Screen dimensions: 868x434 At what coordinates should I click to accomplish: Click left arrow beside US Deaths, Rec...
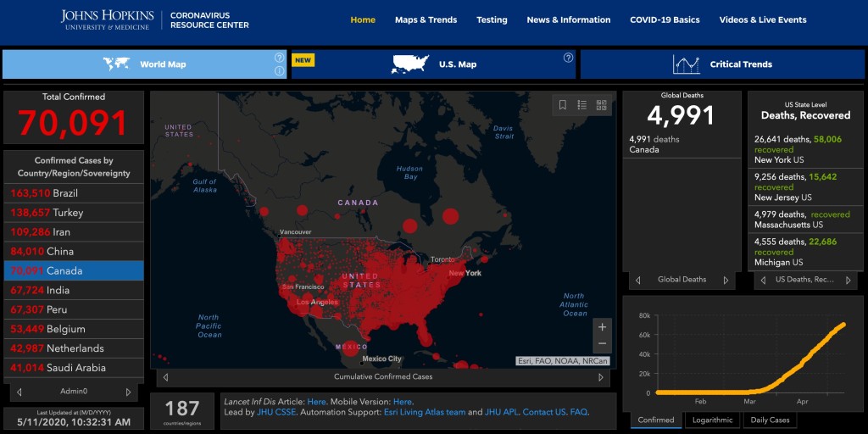(763, 280)
